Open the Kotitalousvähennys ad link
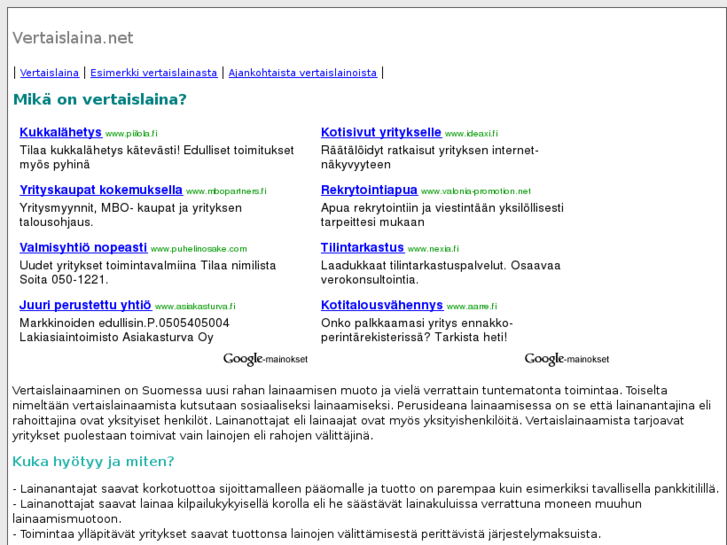727x545 pixels. (x=382, y=305)
